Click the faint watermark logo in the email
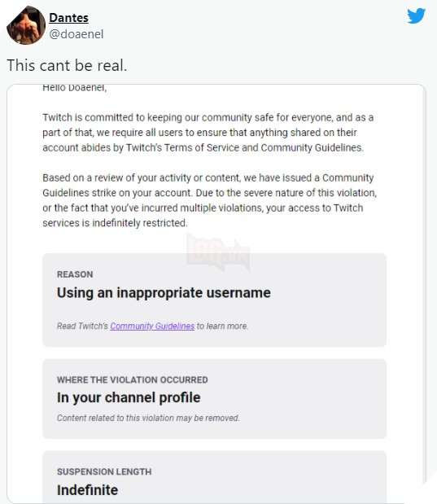This screenshot has height=504, width=437. 218,252
